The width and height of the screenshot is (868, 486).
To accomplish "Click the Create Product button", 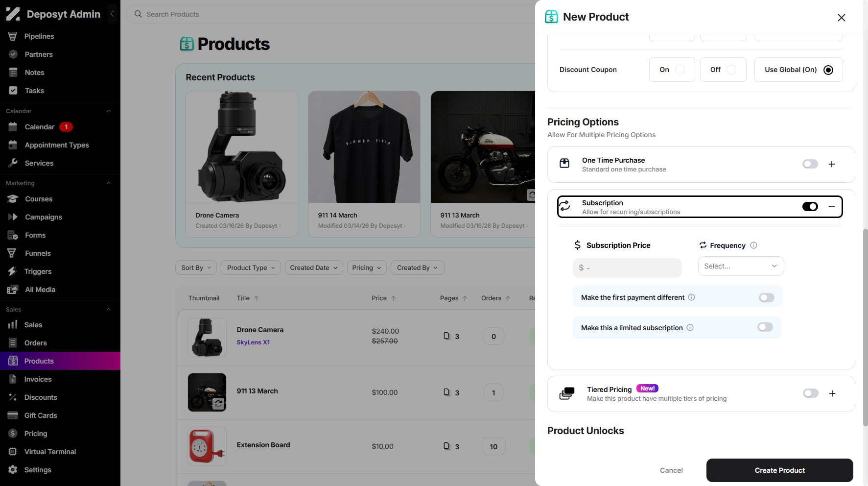I will click(x=779, y=470).
